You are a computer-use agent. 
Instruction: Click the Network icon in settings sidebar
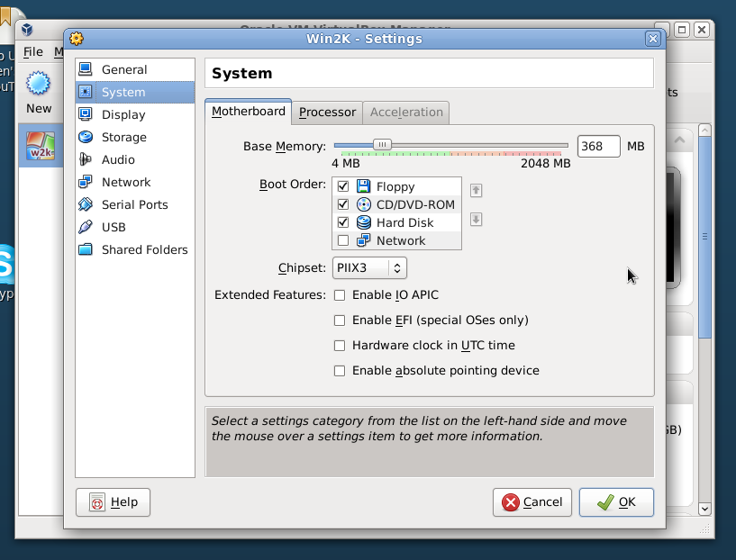pos(86,182)
